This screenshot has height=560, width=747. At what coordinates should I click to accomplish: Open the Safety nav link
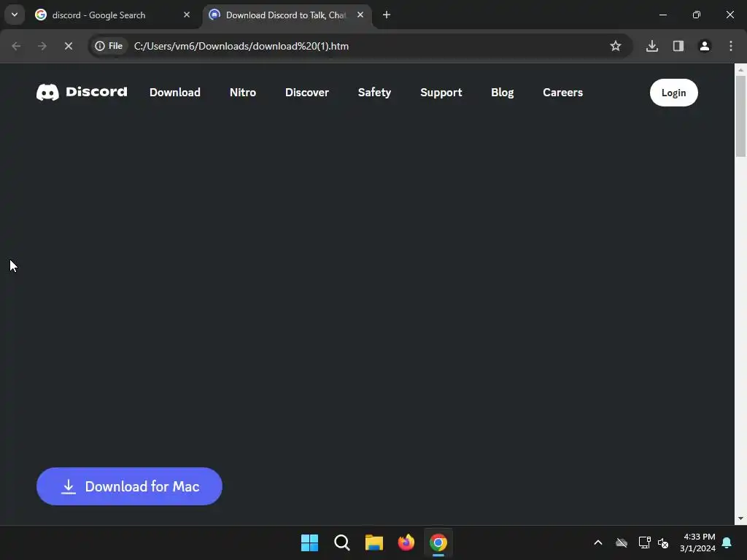coord(374,93)
